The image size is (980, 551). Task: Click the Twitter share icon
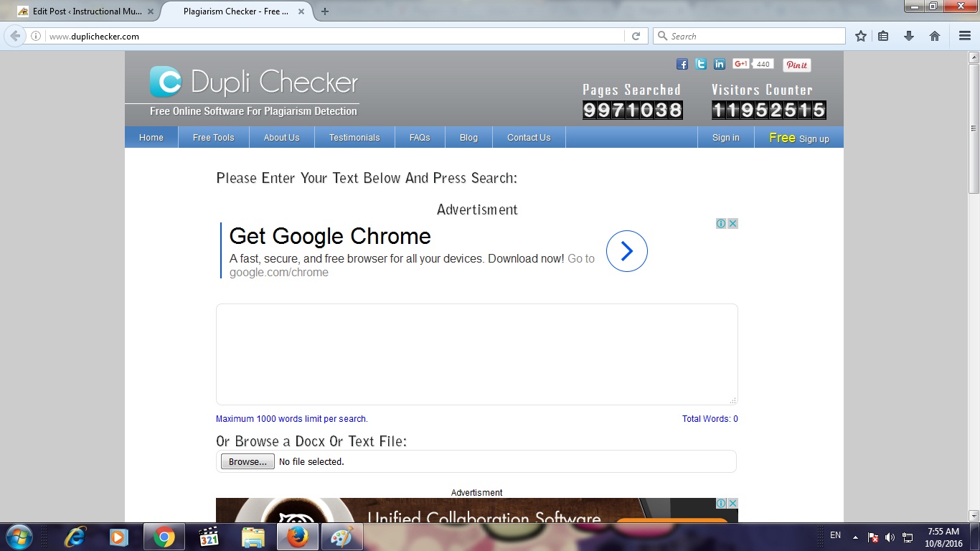pos(701,65)
